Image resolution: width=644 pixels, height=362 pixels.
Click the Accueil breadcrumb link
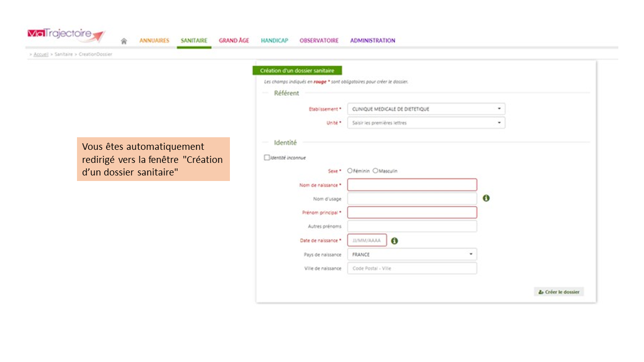pos(41,54)
